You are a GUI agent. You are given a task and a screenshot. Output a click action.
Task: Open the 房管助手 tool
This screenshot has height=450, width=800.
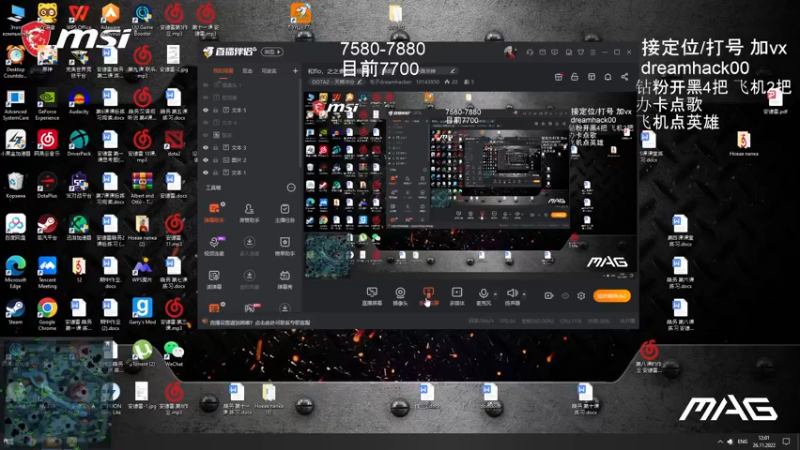pos(249,212)
